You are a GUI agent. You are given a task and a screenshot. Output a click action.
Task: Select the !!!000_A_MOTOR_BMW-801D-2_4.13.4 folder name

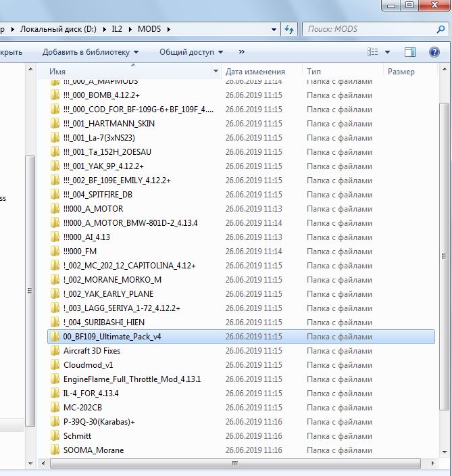[130, 223]
